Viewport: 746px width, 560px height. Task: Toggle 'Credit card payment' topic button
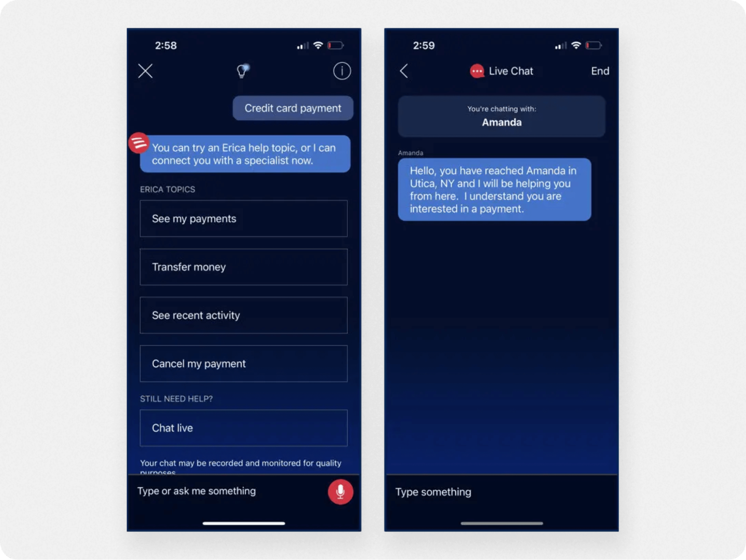coord(293,108)
